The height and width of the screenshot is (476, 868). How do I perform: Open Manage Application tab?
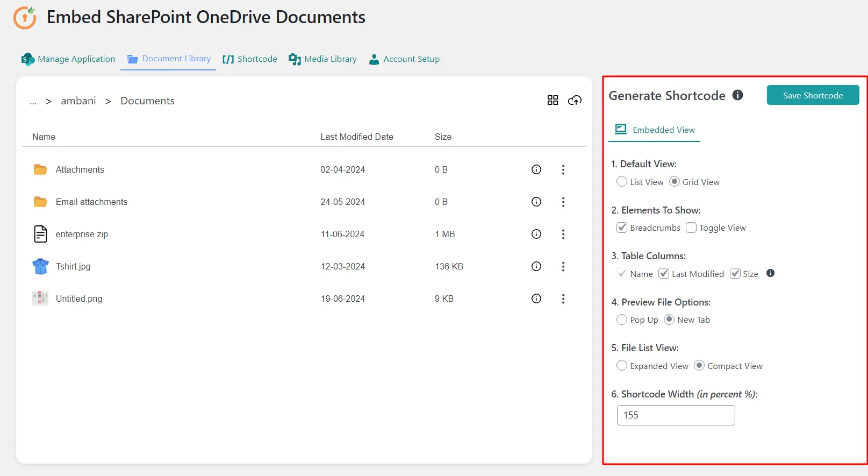pyautogui.click(x=68, y=59)
